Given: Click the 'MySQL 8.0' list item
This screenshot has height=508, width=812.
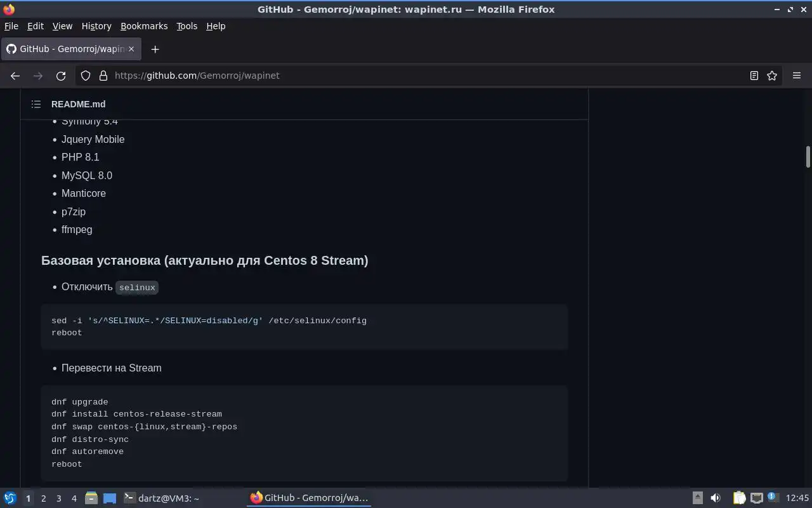Looking at the screenshot, I should 87,175.
